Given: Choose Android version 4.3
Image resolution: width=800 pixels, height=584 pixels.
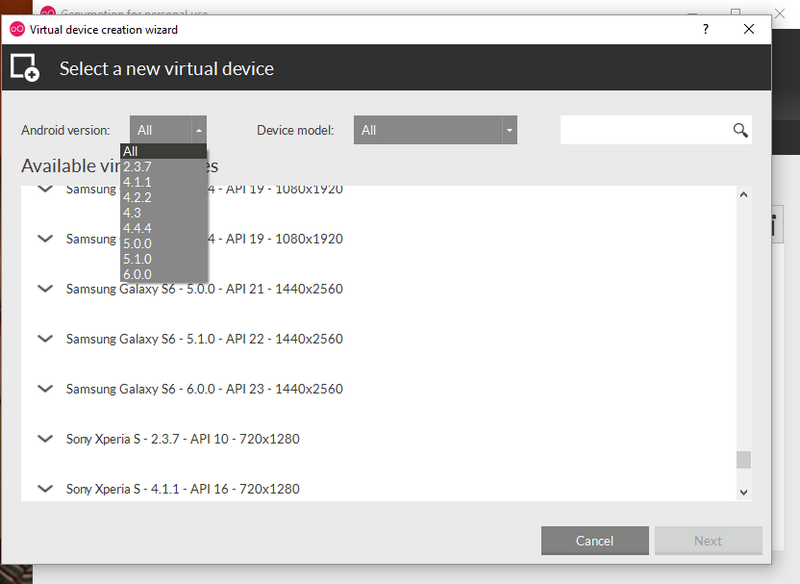Looking at the screenshot, I should [163, 213].
